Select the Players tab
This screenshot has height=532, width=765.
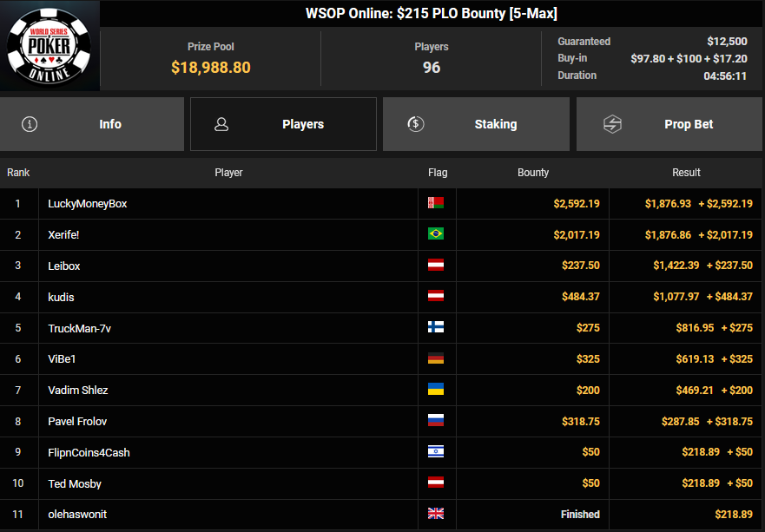point(283,124)
